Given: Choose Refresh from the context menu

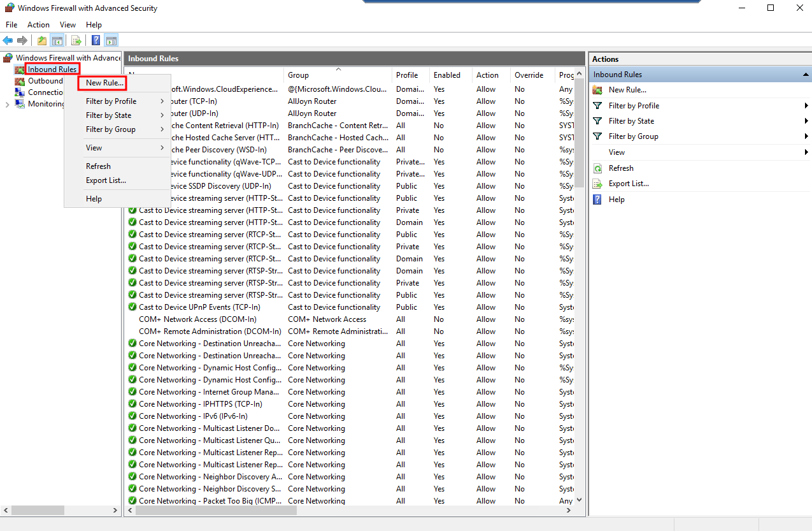Looking at the screenshot, I should (x=98, y=166).
